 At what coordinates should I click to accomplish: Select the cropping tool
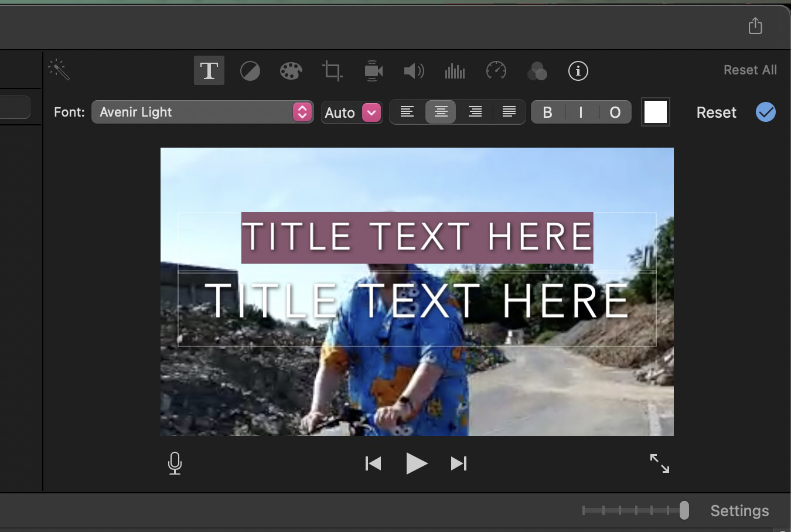point(332,71)
